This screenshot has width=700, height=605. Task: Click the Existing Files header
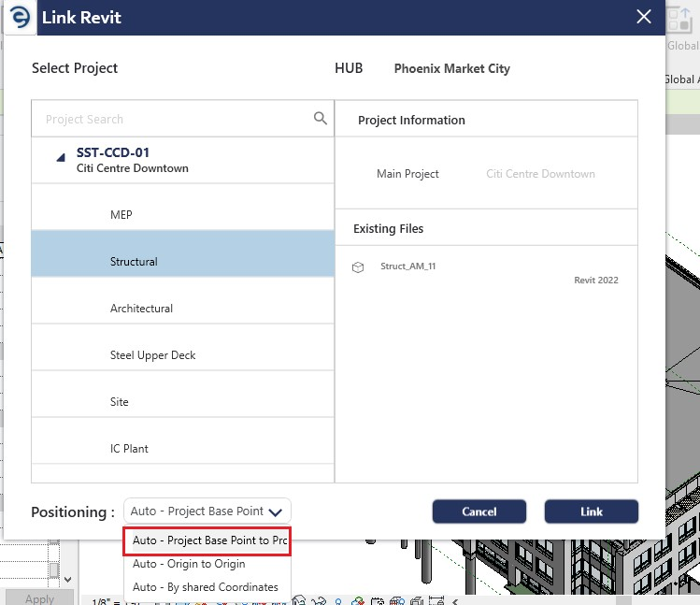[388, 229]
